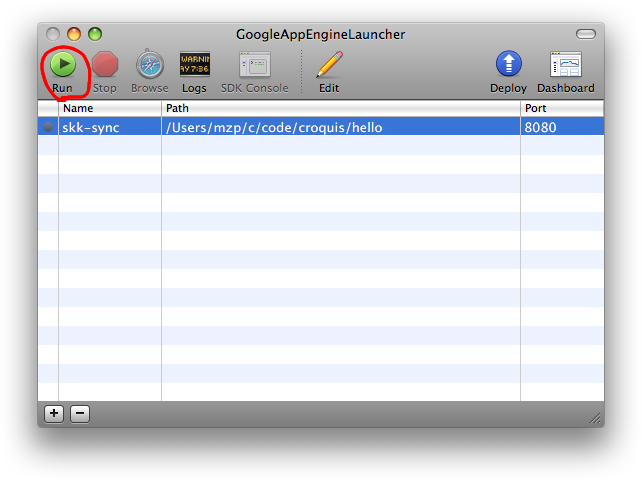Minimize window with the yellow button
Image resolution: width=642 pixels, height=480 pixels.
(x=74, y=34)
